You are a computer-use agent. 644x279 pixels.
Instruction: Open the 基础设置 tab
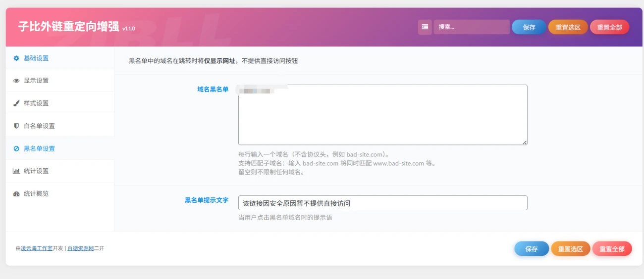click(x=60, y=58)
